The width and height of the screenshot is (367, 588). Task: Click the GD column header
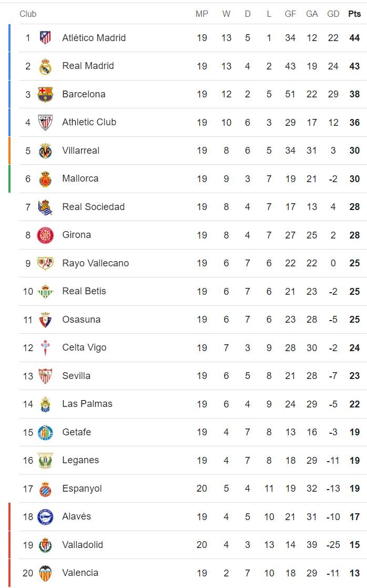pos(333,14)
